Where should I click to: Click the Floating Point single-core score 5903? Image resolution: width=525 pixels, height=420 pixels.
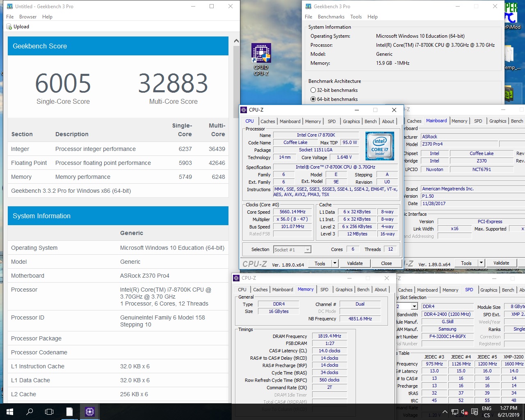pyautogui.click(x=185, y=163)
